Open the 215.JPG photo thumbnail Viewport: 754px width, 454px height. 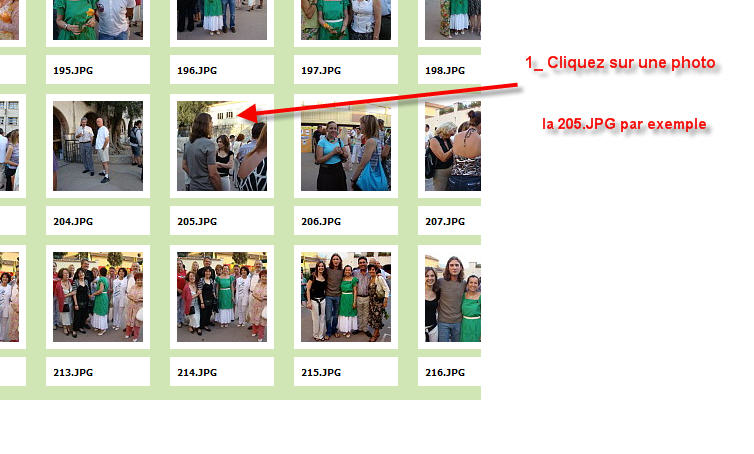(x=346, y=297)
